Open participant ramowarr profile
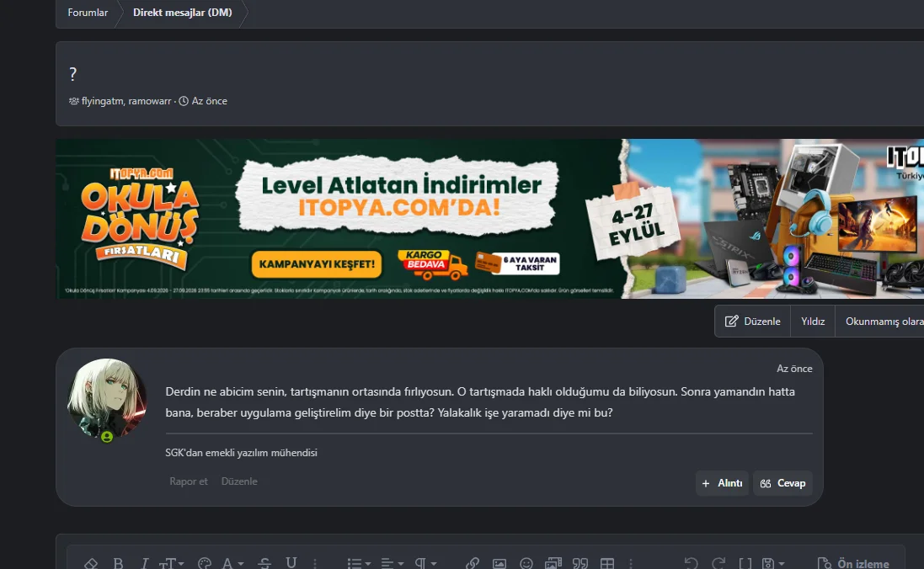 coord(150,101)
